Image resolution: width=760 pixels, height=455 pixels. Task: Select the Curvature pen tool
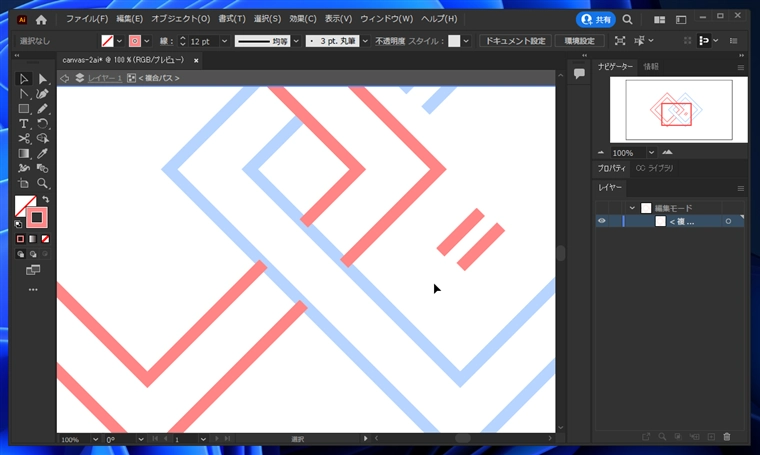43,94
